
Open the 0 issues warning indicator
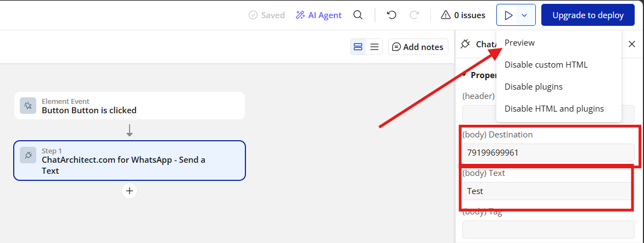click(x=463, y=15)
